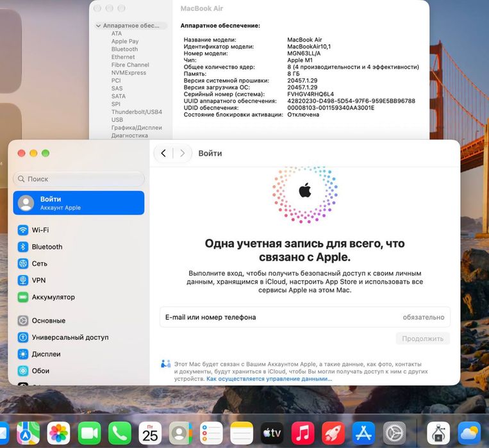Open App Store from the Dock

point(363,433)
